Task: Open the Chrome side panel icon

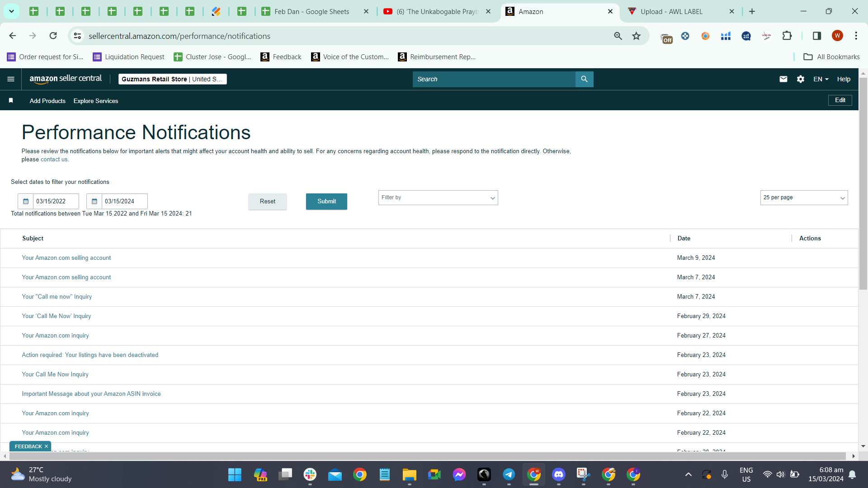Action: point(816,36)
